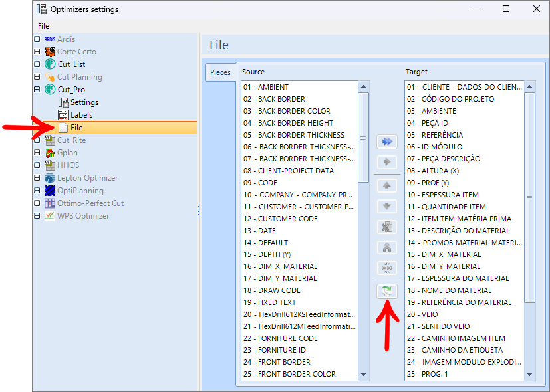The height and width of the screenshot is (392, 550).
Task: Collapse the Cut_Pro tree node
Action: coord(37,89)
